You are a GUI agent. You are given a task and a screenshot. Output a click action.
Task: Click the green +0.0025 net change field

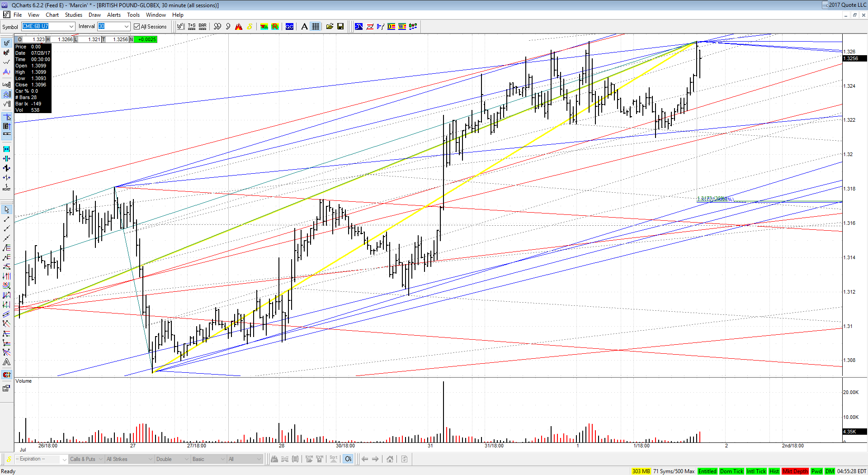click(146, 39)
